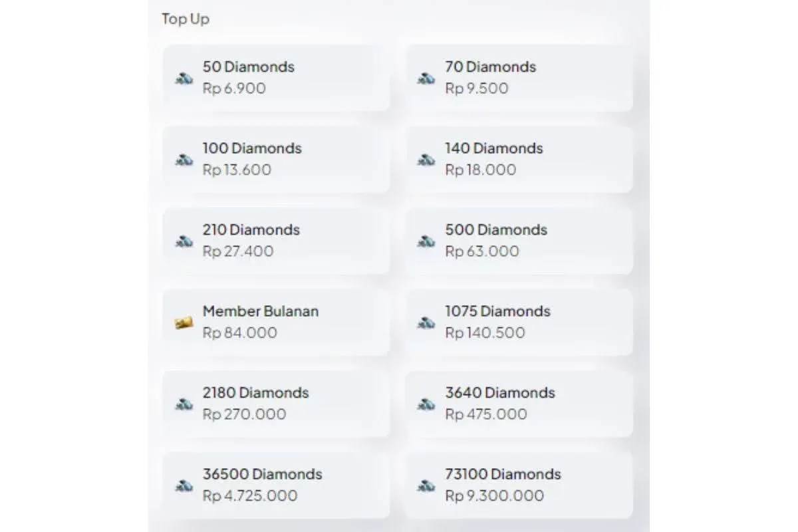Choose the 140 Diamonds top-up option
The height and width of the screenshot is (532, 798).
(519, 158)
